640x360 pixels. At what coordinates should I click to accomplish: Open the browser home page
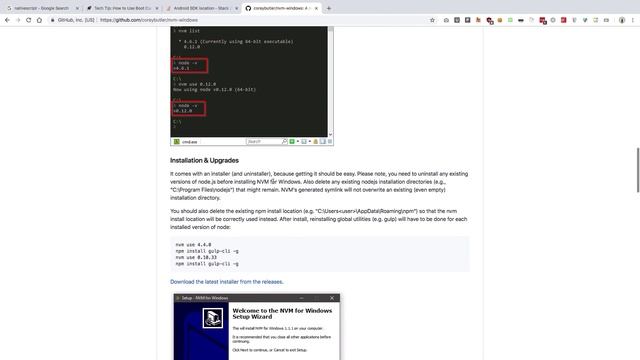point(39,20)
